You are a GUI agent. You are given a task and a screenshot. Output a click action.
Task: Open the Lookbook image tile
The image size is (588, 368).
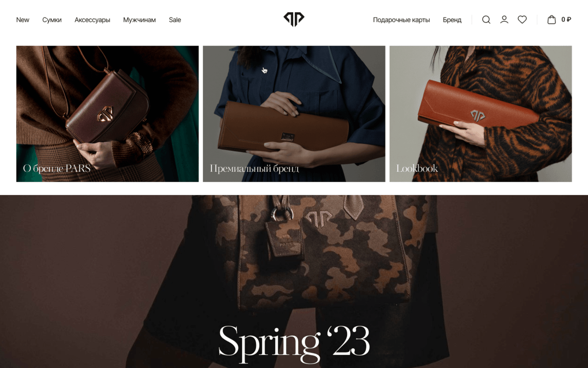pyautogui.click(x=480, y=114)
